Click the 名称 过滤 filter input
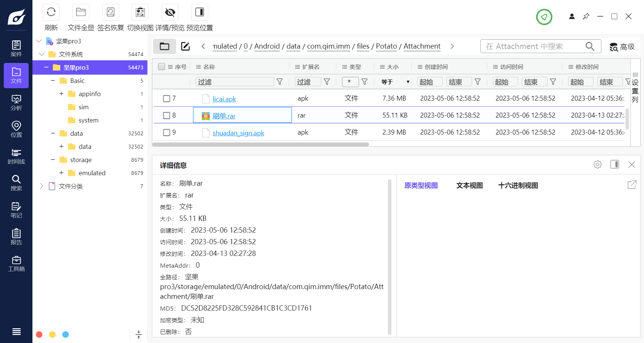Screen dimensions: 644x343 (x=235, y=82)
